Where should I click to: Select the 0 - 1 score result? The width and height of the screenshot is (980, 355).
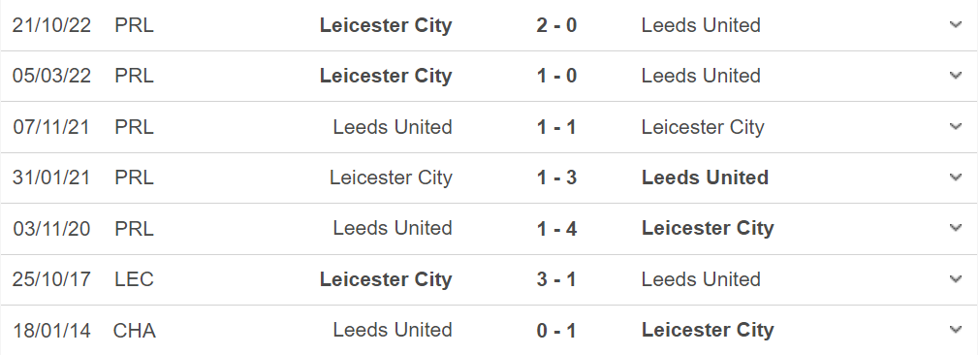point(556,330)
